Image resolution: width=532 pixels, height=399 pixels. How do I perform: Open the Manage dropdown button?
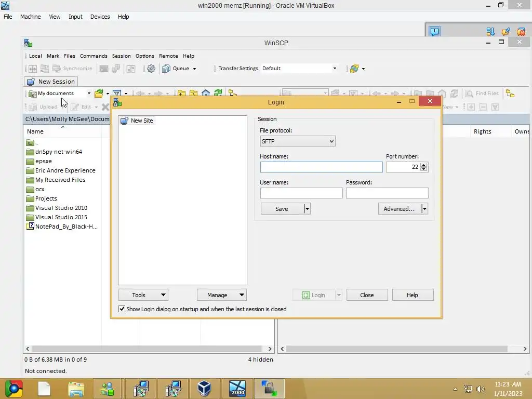click(221, 295)
